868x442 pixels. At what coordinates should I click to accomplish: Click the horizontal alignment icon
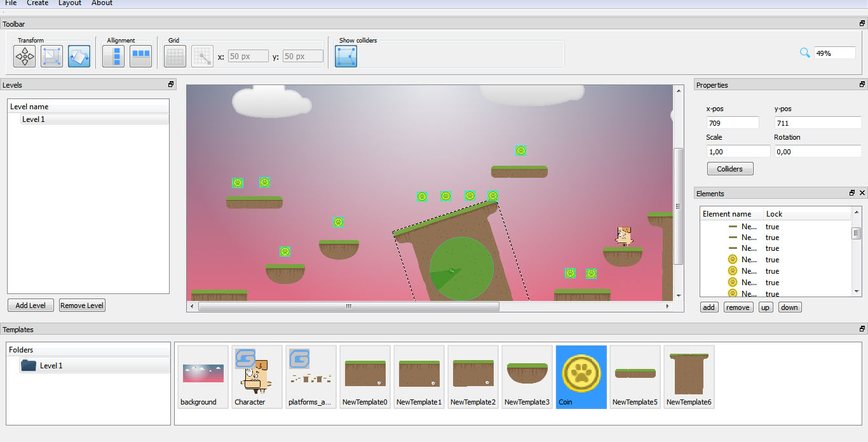pos(141,57)
